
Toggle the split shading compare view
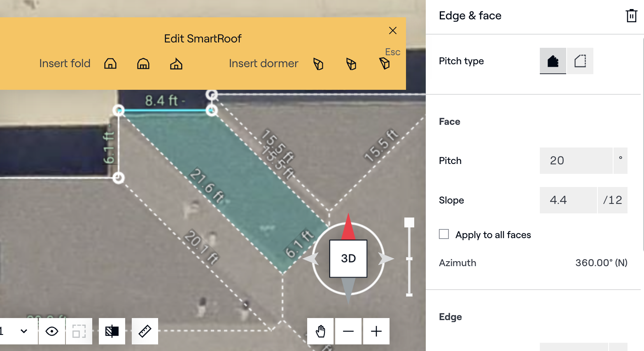click(112, 331)
